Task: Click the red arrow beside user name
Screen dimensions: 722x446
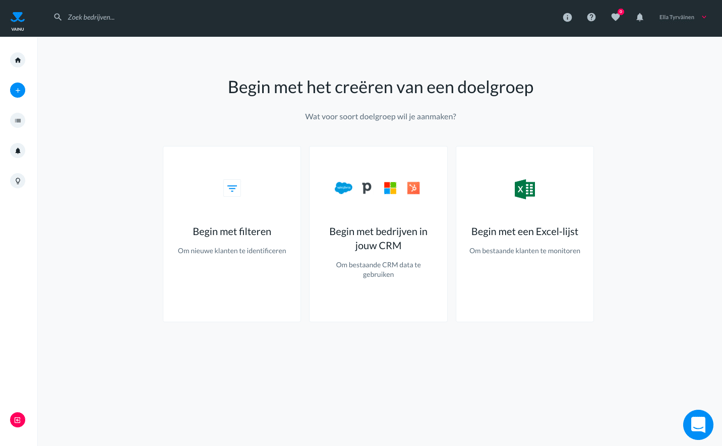Action: (x=704, y=17)
